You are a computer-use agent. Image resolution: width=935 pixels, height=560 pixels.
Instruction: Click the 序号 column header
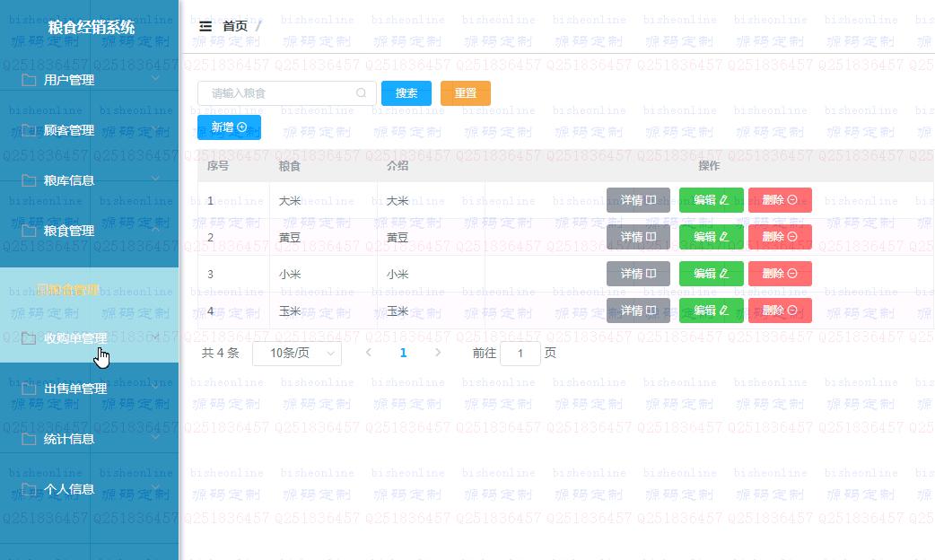(218, 166)
